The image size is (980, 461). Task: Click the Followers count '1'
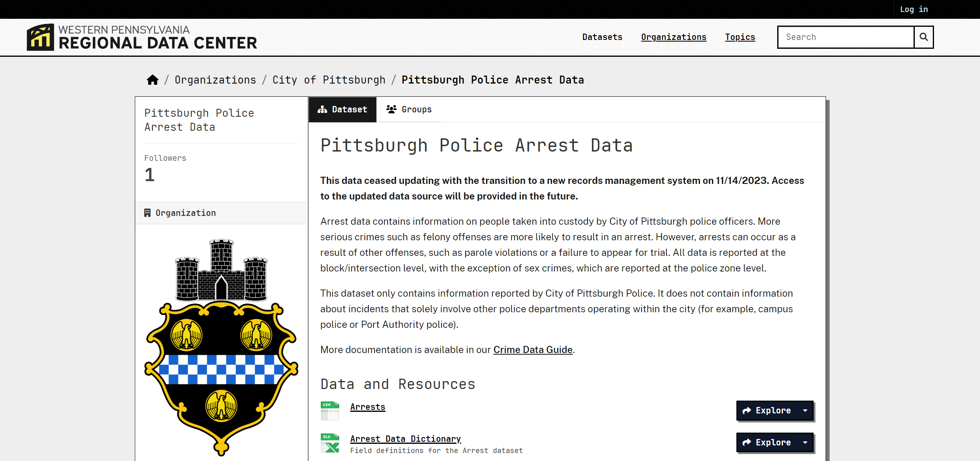150,175
